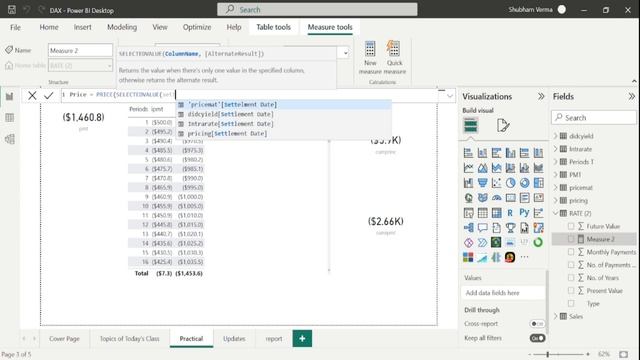This screenshot has width=640, height=360.
Task: Check the Measure 2 field checkbox
Action: pos(571,239)
